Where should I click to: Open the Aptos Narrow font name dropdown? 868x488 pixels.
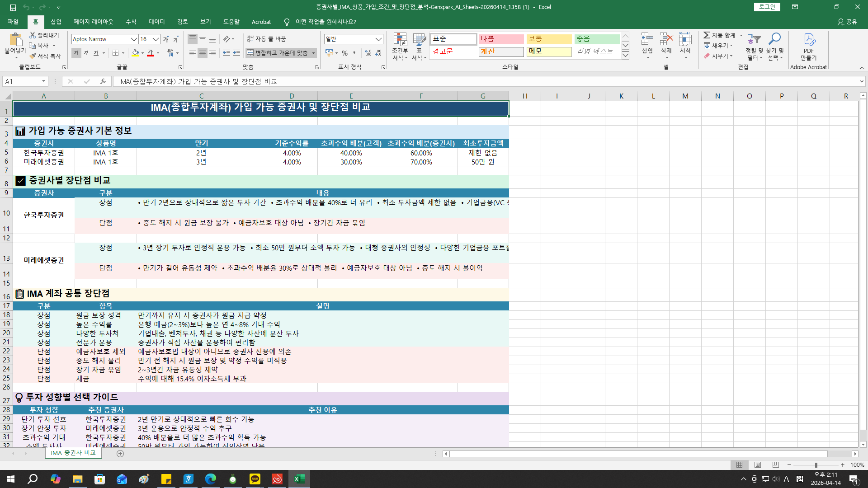pyautogui.click(x=134, y=39)
